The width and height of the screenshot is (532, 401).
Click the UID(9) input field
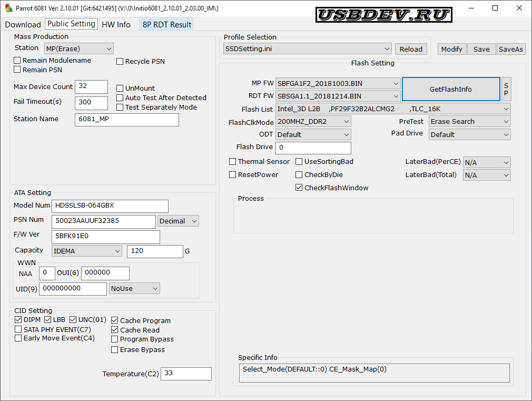coord(73,289)
